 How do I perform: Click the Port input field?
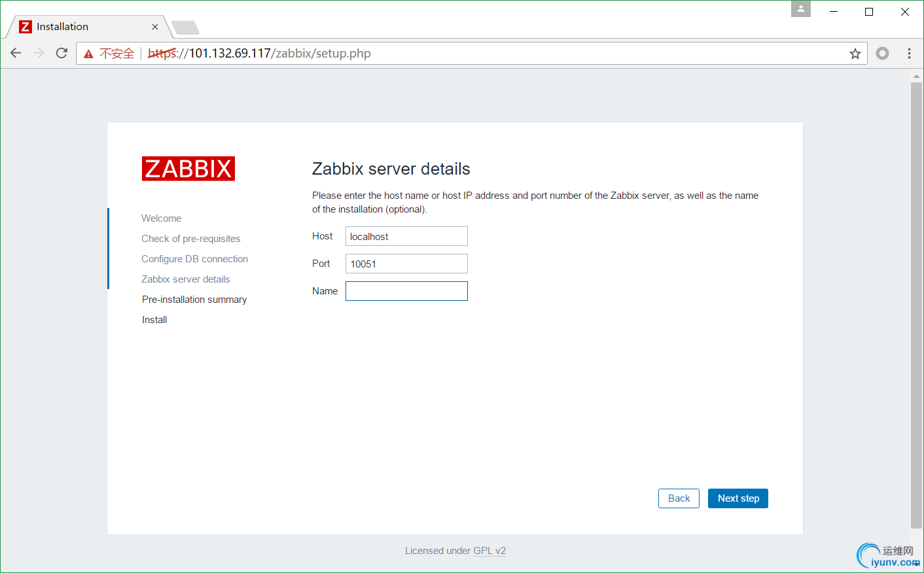406,264
